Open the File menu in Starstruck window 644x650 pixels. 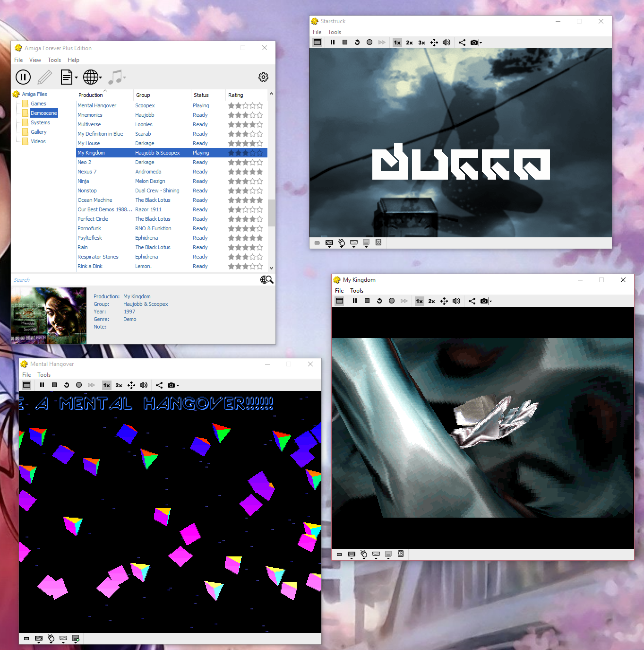click(317, 32)
